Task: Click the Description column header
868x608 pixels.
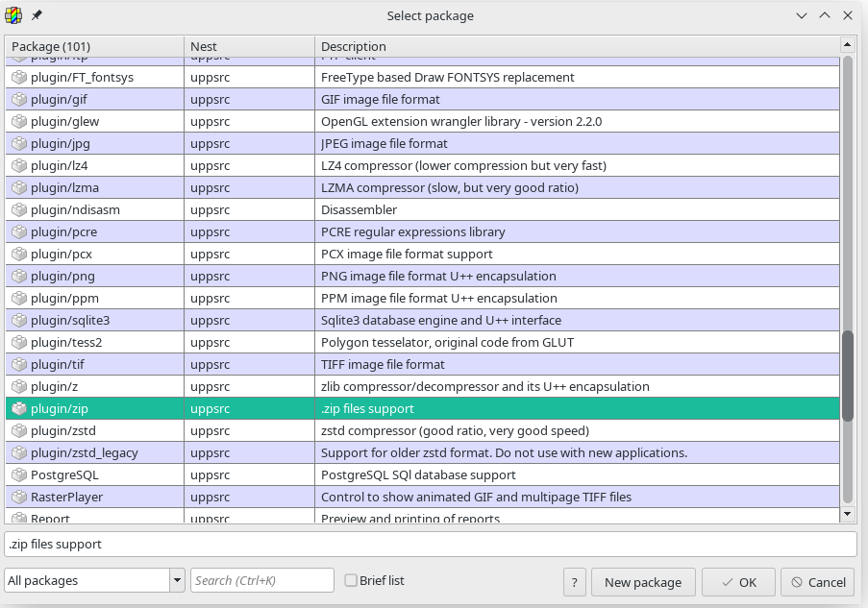Action: [x=577, y=46]
